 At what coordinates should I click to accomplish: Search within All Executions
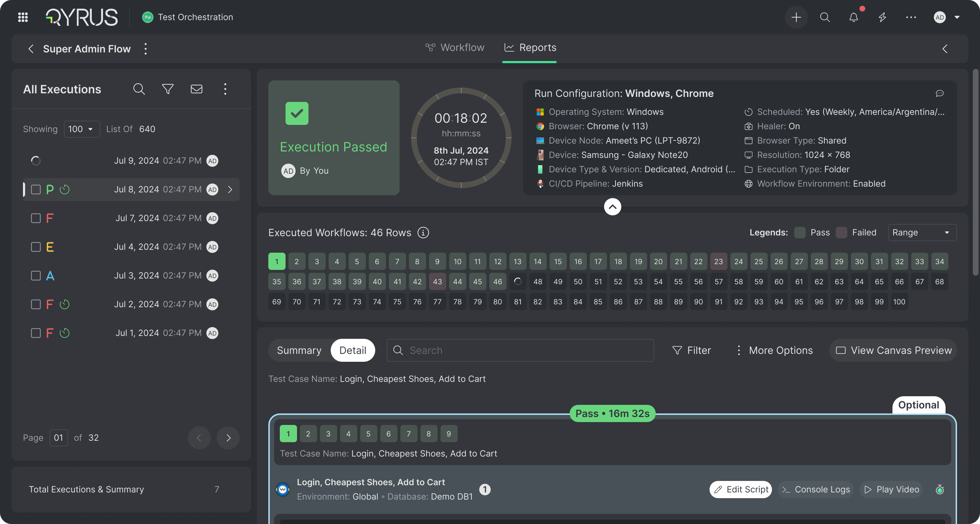click(139, 89)
